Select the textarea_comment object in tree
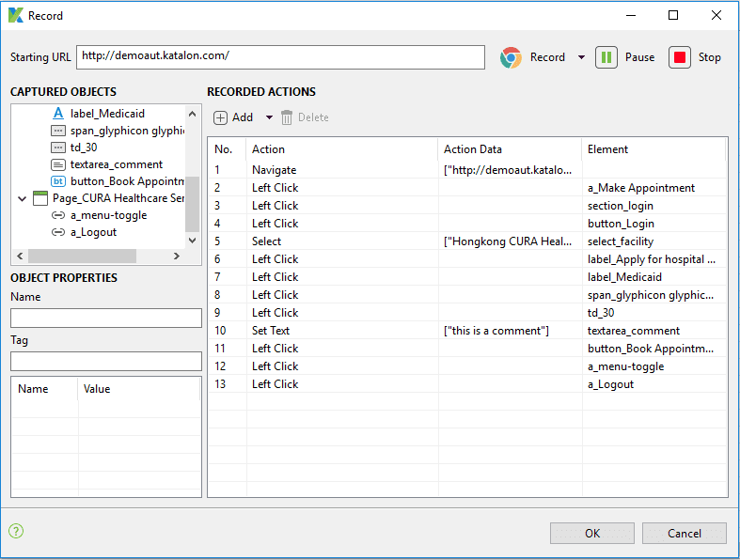Viewport: 740px width, 560px height. point(116,164)
